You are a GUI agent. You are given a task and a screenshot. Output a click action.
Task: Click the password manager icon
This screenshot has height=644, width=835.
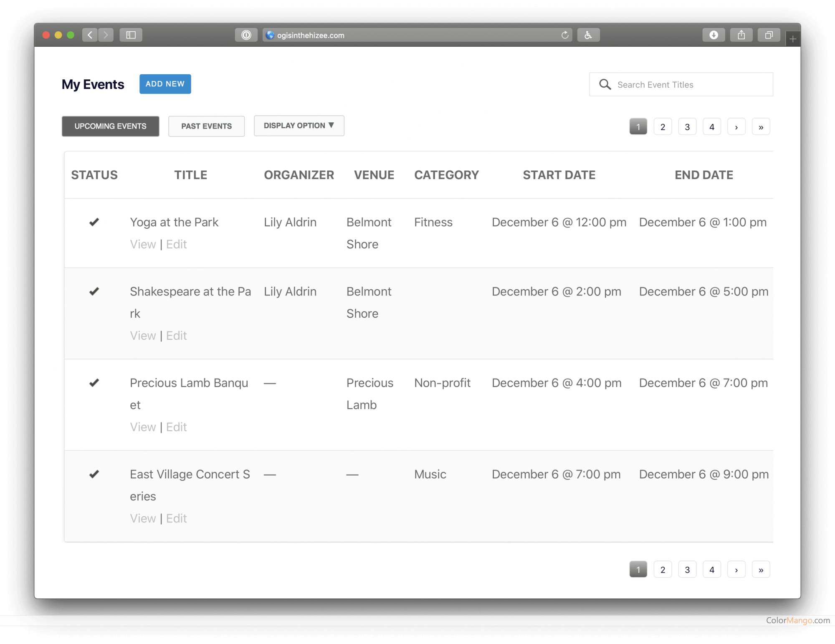(246, 35)
